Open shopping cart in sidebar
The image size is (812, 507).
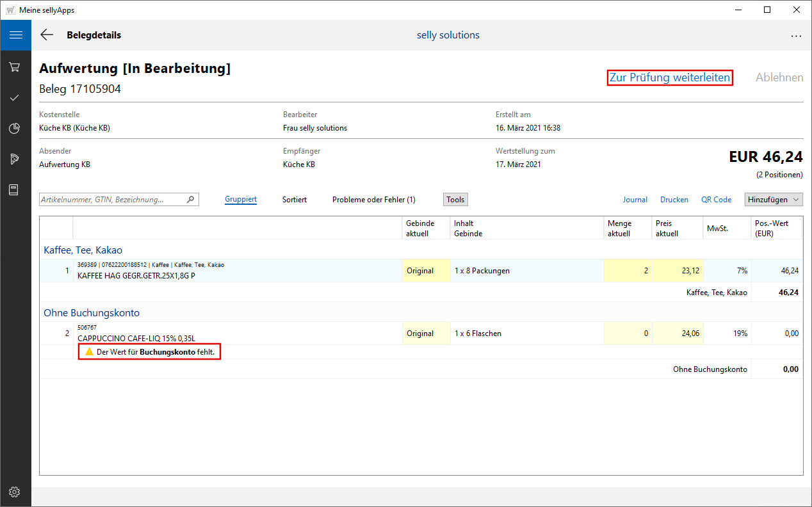point(15,67)
